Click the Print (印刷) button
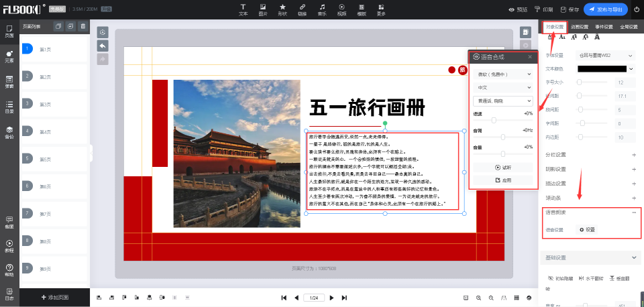Viewport: 644px width, 307px height. [543, 9]
